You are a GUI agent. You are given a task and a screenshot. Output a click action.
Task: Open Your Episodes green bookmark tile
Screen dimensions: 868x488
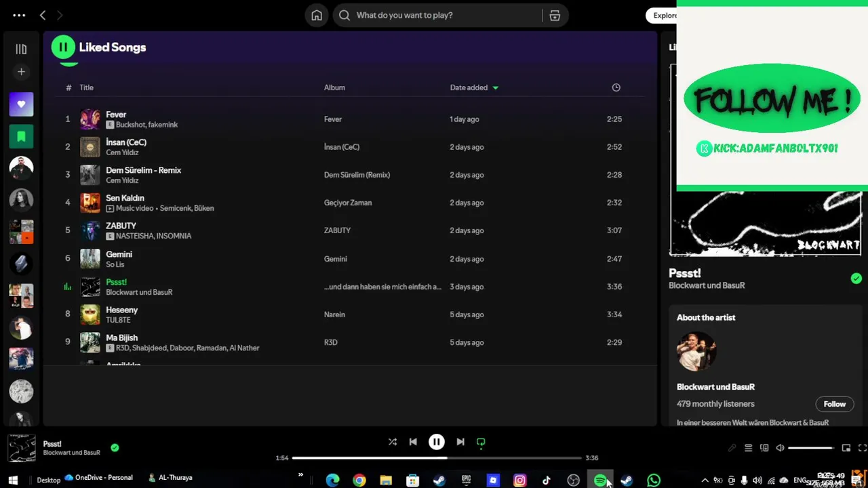coord(21,136)
